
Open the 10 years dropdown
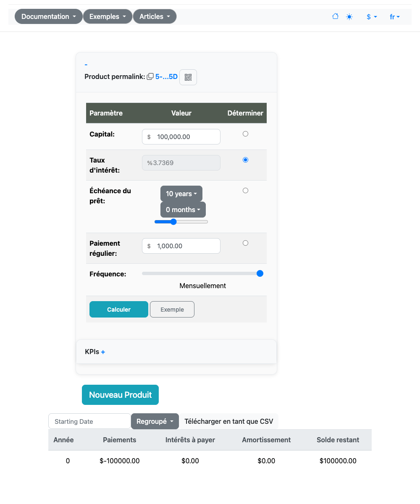pos(181,194)
